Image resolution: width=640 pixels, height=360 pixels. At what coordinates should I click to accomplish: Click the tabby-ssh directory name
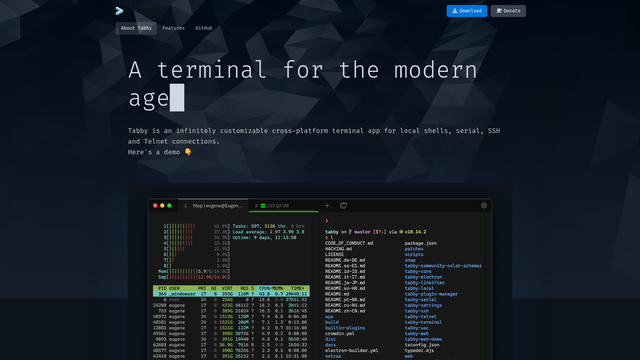coord(416,311)
